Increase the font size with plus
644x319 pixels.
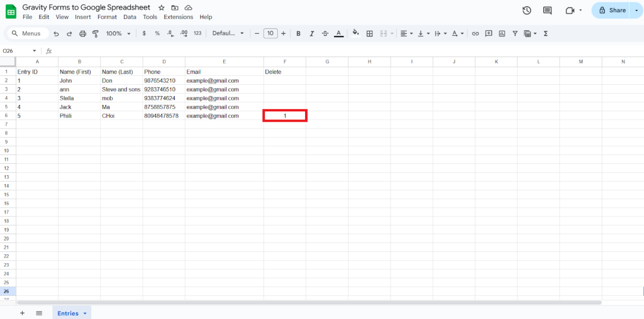(284, 34)
